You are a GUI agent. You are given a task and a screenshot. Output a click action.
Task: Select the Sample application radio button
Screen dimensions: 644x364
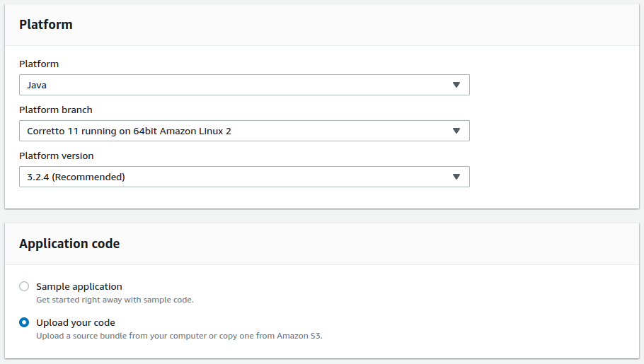pyautogui.click(x=24, y=286)
